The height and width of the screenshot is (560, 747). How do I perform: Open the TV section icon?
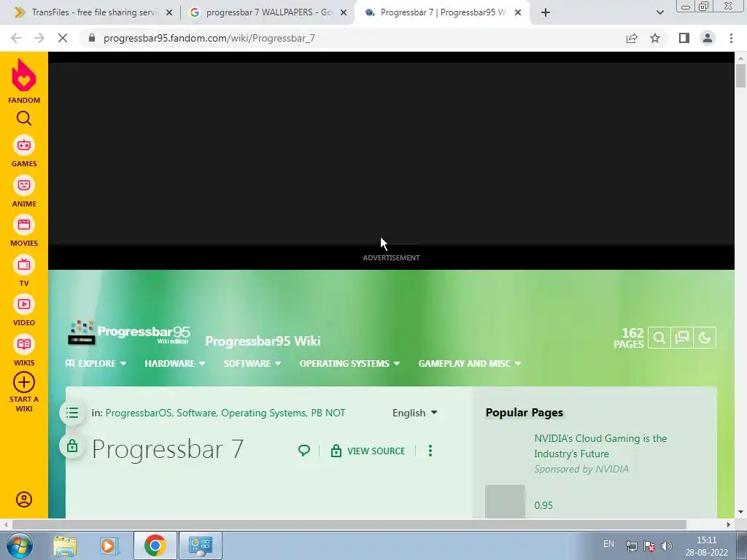24,265
